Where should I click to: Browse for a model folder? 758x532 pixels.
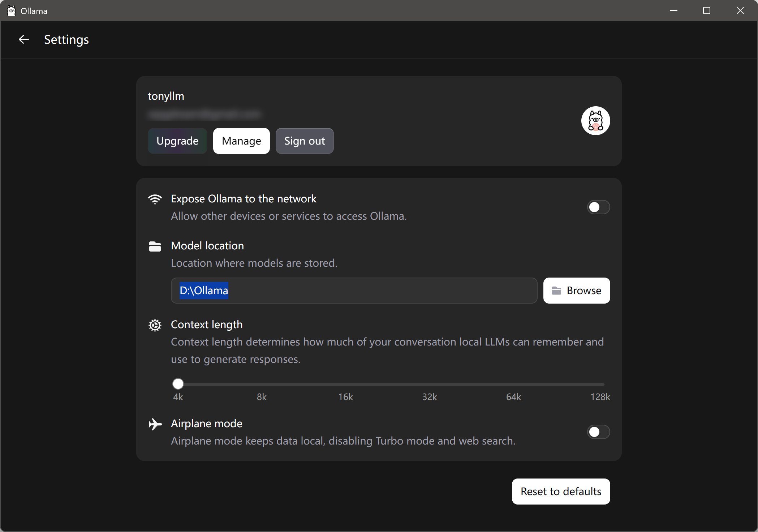[577, 291]
